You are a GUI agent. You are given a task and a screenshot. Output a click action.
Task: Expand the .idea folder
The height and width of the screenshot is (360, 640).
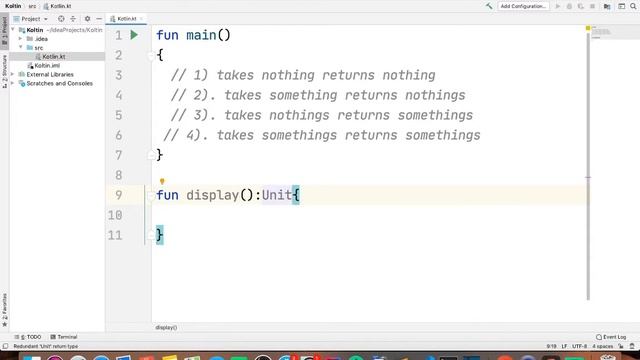tap(20, 39)
